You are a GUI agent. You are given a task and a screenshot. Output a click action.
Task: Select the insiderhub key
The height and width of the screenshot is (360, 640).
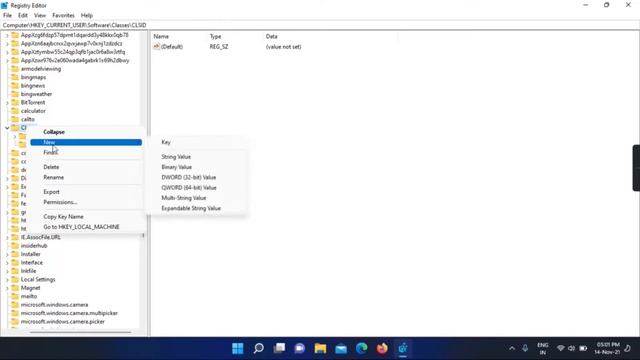point(34,246)
